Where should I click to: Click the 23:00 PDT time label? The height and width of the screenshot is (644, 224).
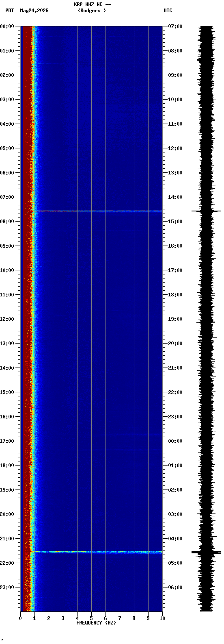pyautogui.click(x=7, y=587)
